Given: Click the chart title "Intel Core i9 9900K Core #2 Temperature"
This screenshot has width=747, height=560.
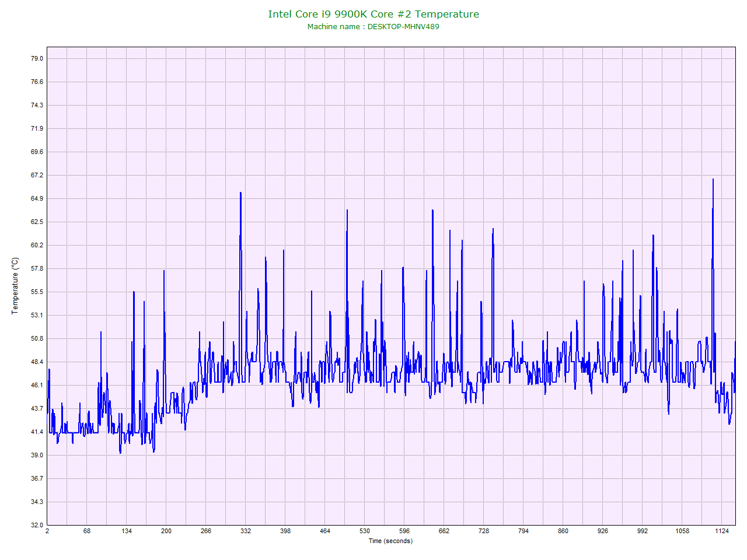Looking at the screenshot, I should (x=373, y=14).
